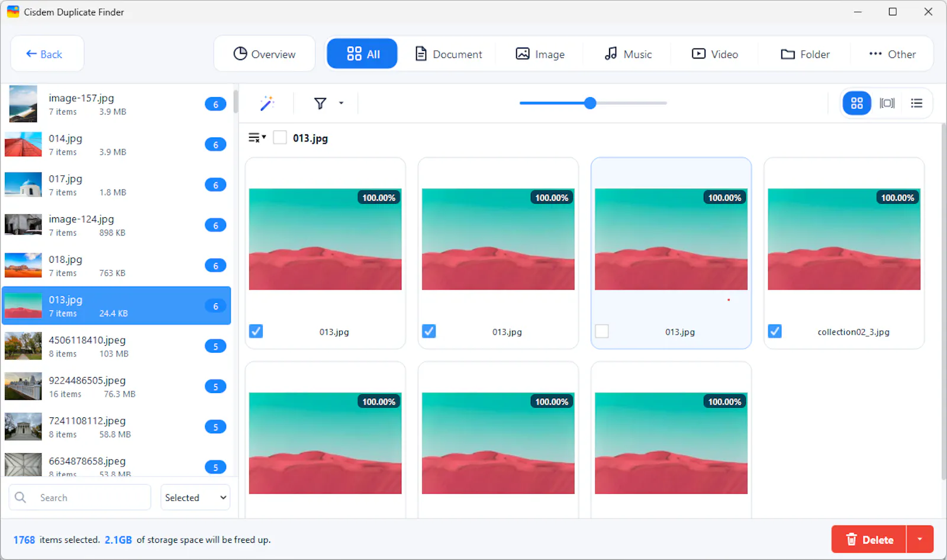Select the 017.jpg group
Screen dimensions: 947x560
pos(116,185)
